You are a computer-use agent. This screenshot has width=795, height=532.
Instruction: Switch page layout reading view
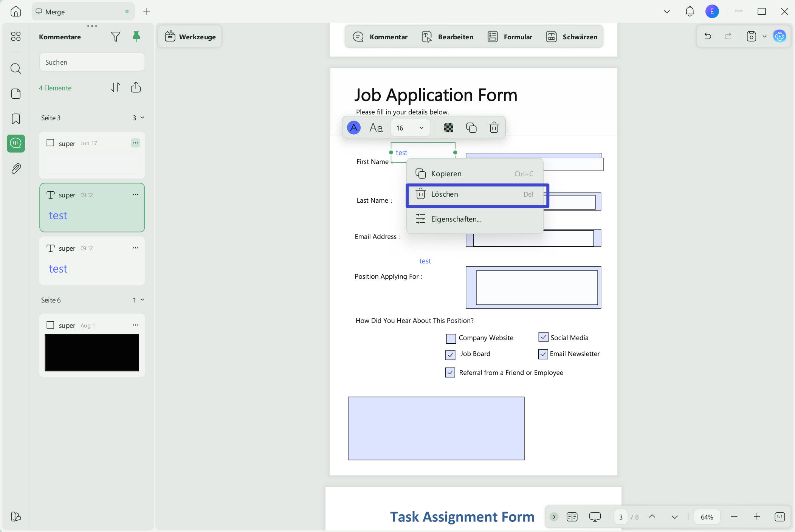point(572,517)
